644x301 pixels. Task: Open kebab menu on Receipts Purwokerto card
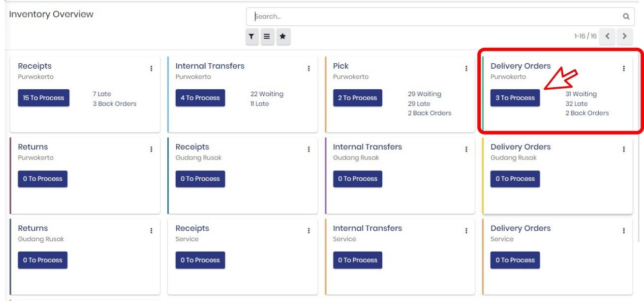(151, 69)
